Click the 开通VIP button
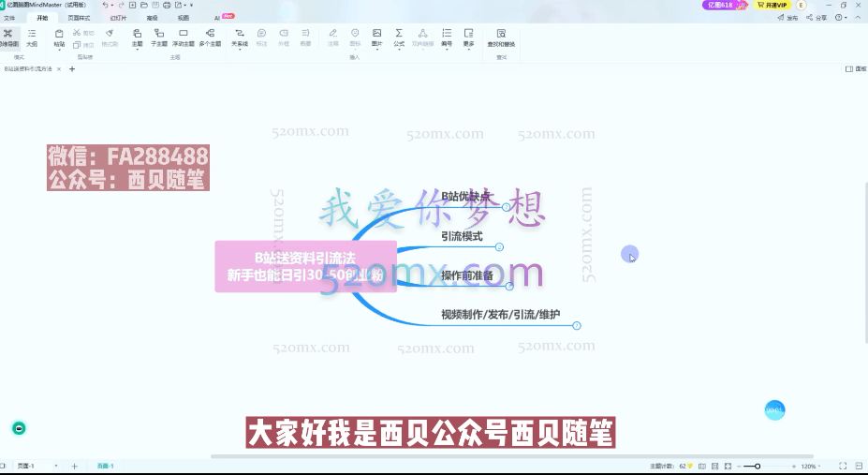Viewport: 868px width, 475px height. 772,5
